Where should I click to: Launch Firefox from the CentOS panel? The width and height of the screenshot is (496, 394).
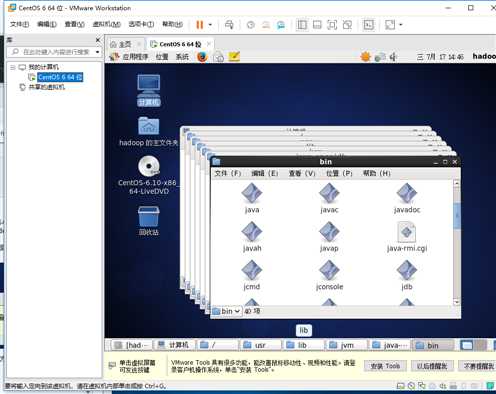coord(202,57)
